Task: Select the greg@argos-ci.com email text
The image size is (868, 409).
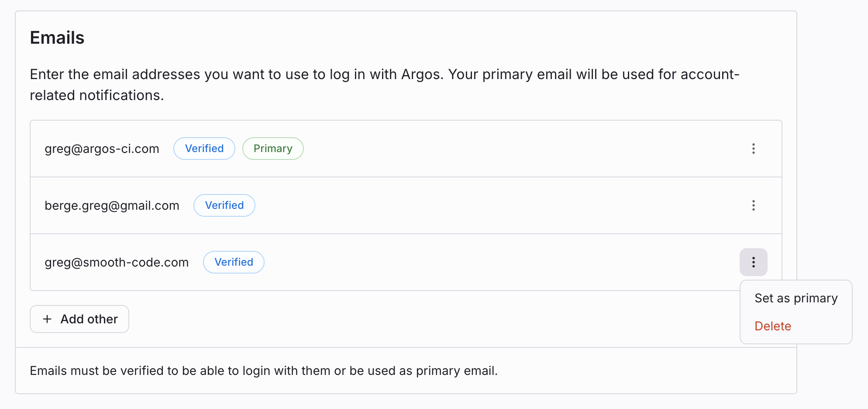Action: [x=102, y=149]
